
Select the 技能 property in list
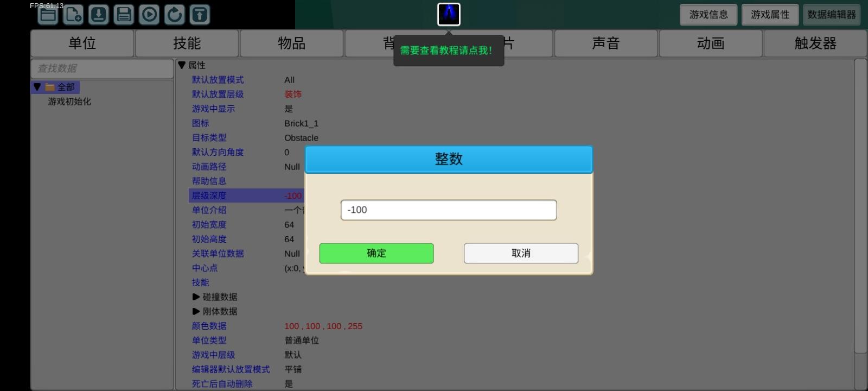click(200, 282)
